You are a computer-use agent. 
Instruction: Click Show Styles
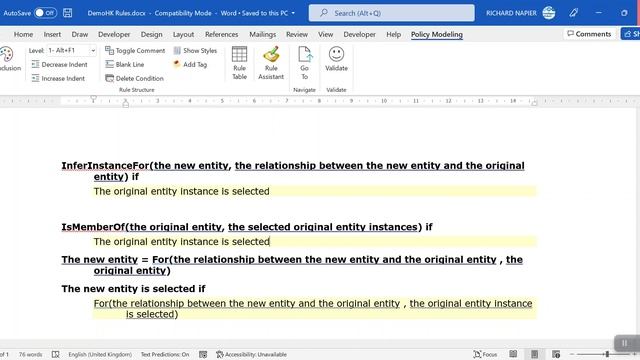point(195,51)
